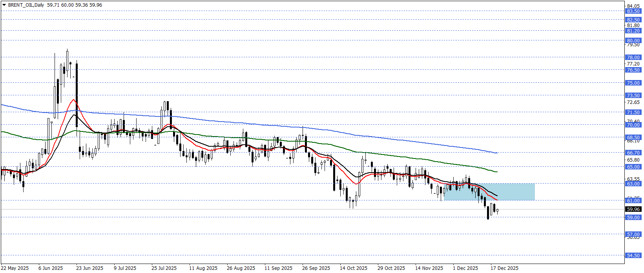Click the 11 Aug 2025 date label
The height and width of the screenshot is (273, 644).
pyautogui.click(x=203, y=268)
